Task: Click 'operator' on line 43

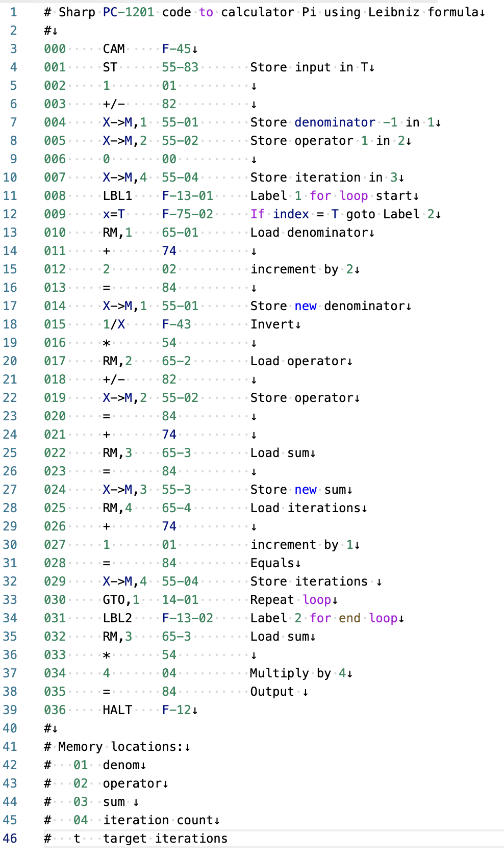Action: 132,783
